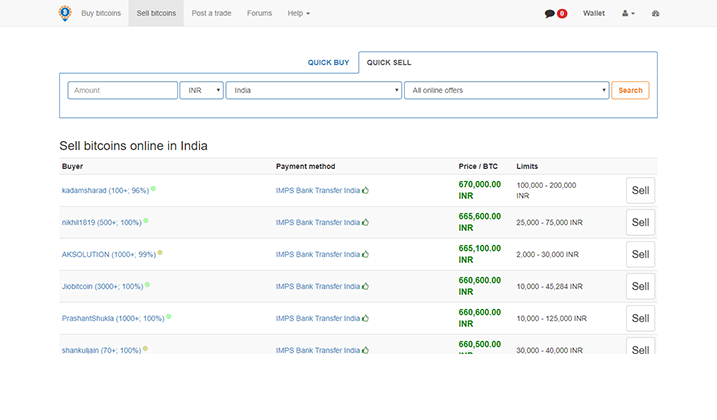Click thumbs-up icon in nikhil1819's row
This screenshot has height=420, width=717.
tap(366, 222)
